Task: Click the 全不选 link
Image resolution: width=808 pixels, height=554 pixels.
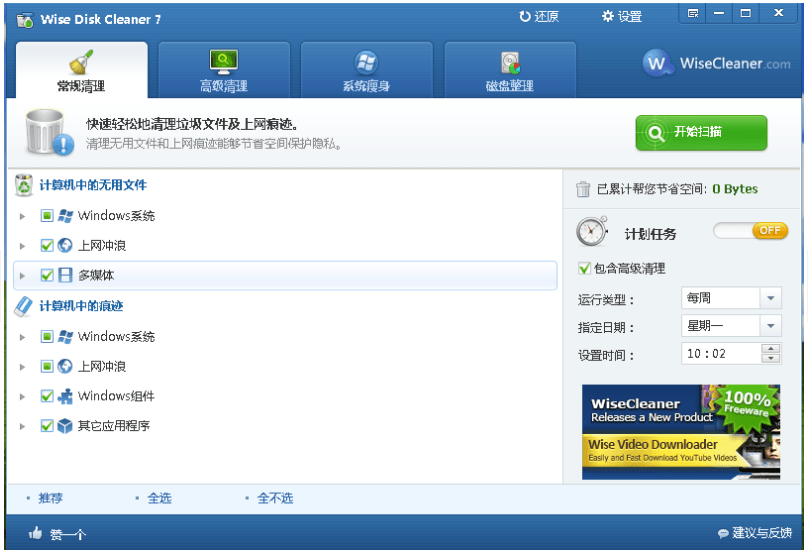Action: (275, 498)
